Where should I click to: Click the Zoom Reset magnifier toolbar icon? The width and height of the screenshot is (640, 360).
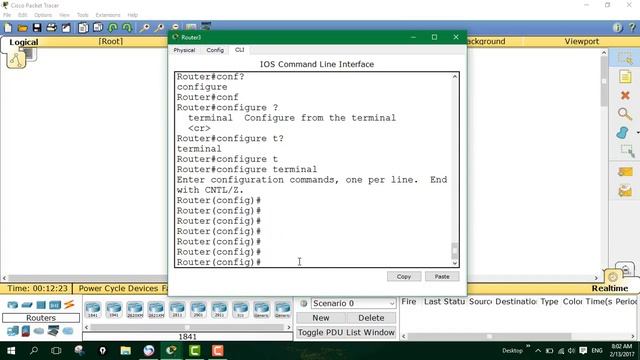(x=159, y=28)
